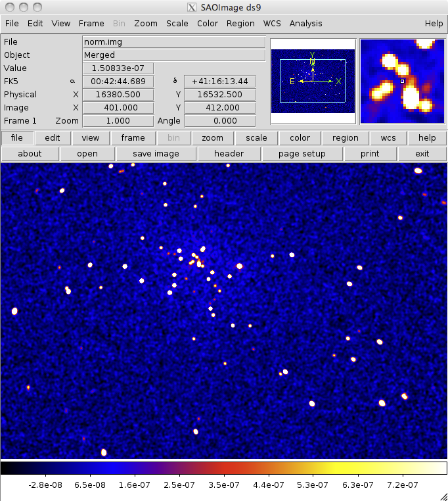
Task: Click the 'exit' button
Action: (422, 154)
